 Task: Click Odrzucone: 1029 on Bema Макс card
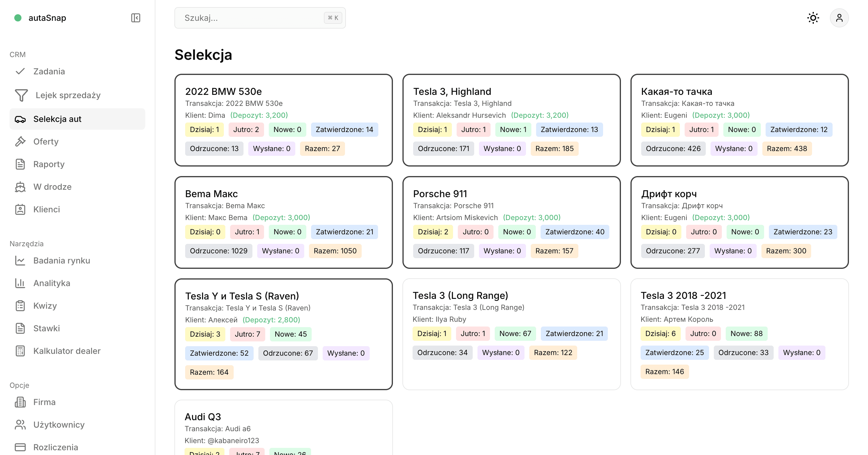point(219,251)
